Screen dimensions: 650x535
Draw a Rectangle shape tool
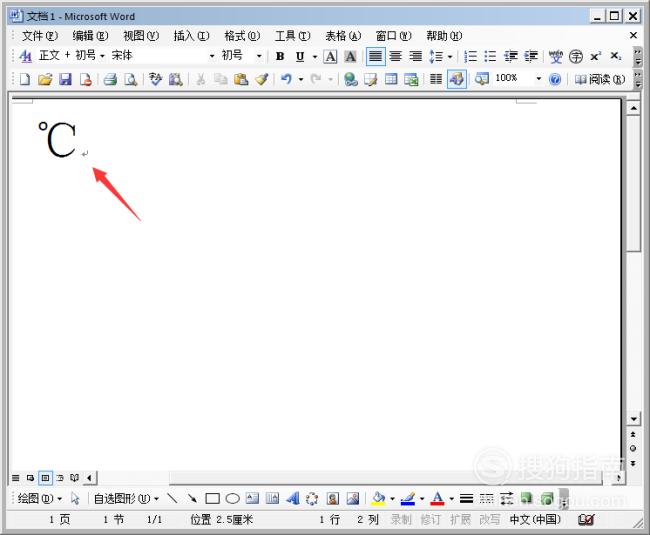pos(212,498)
